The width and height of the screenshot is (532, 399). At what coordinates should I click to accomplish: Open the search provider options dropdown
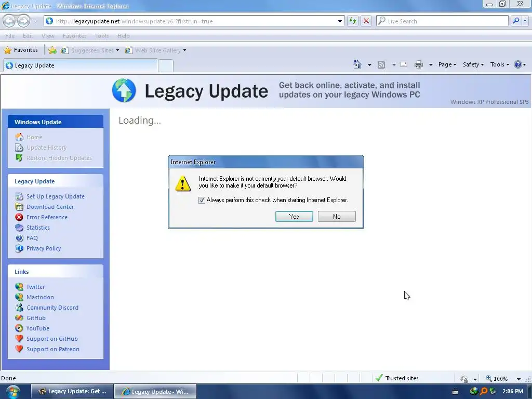coord(525,21)
